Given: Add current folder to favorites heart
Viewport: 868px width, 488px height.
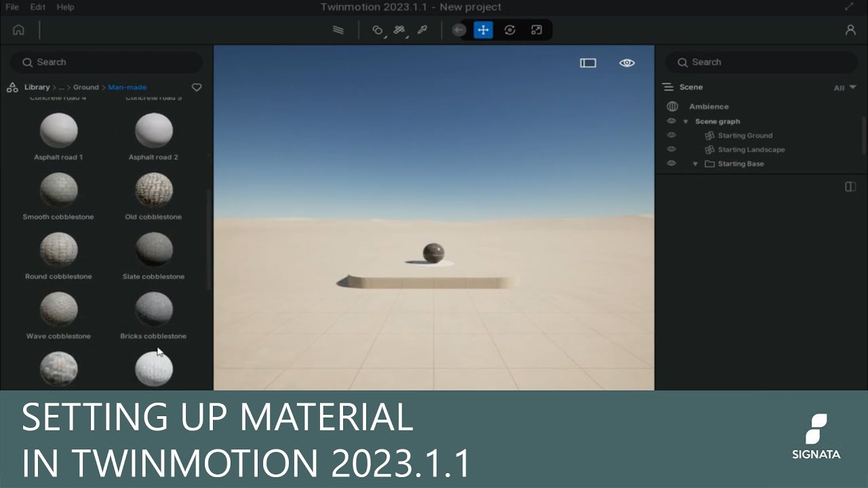Looking at the screenshot, I should (x=197, y=87).
